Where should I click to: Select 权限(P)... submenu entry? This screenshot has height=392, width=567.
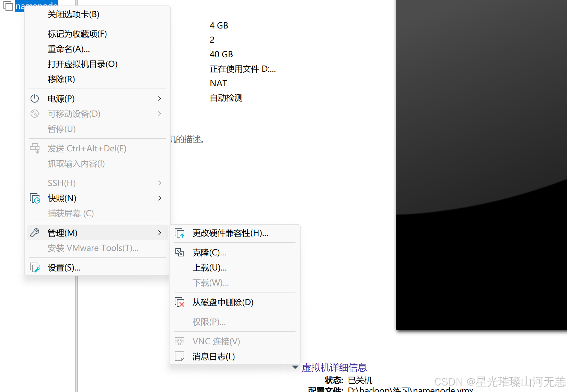click(235, 322)
